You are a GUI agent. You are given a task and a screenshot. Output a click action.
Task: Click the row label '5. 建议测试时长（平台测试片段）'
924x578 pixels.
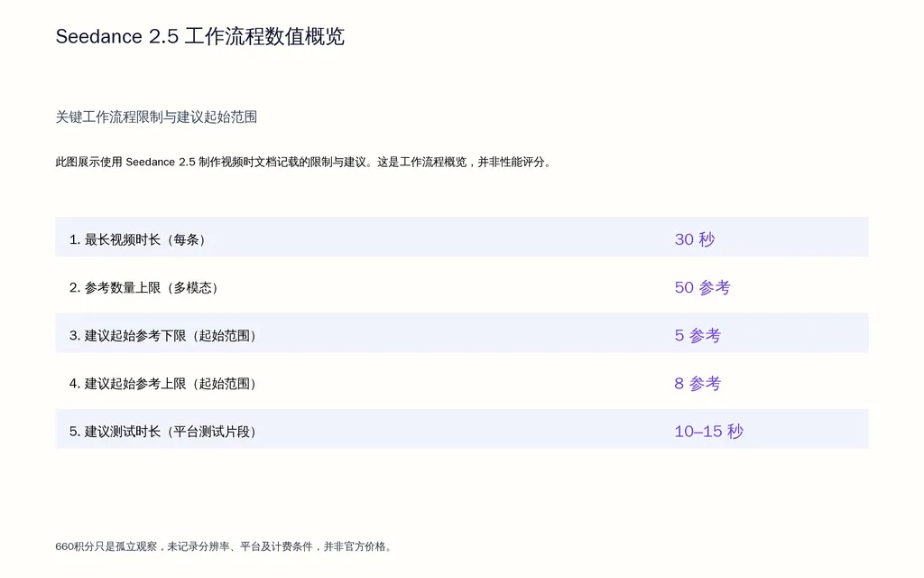[164, 432]
